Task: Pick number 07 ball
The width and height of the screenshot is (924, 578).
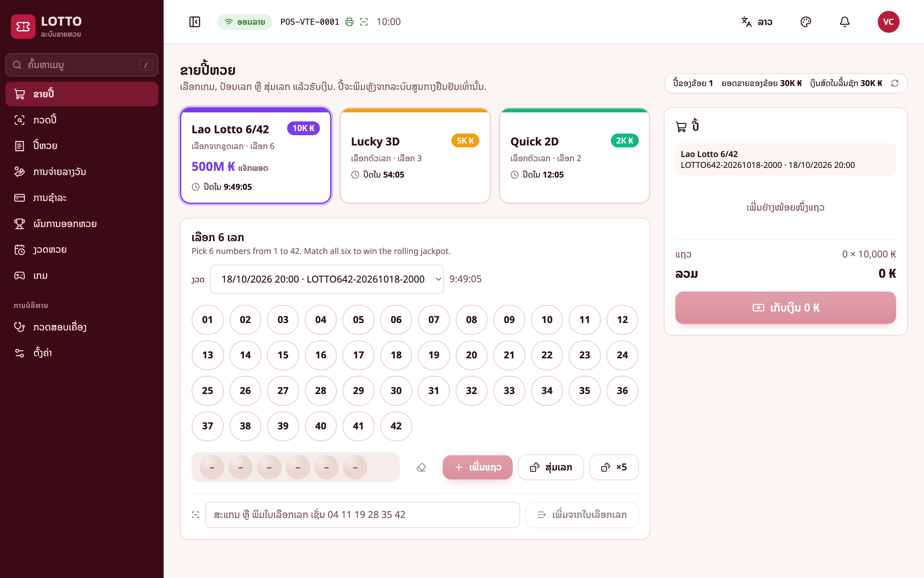Action: pyautogui.click(x=434, y=320)
